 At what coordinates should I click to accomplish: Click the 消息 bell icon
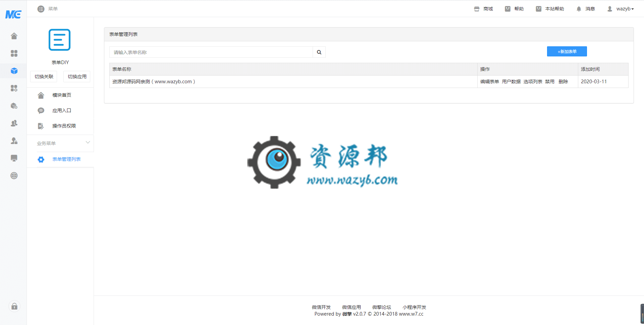click(x=579, y=9)
